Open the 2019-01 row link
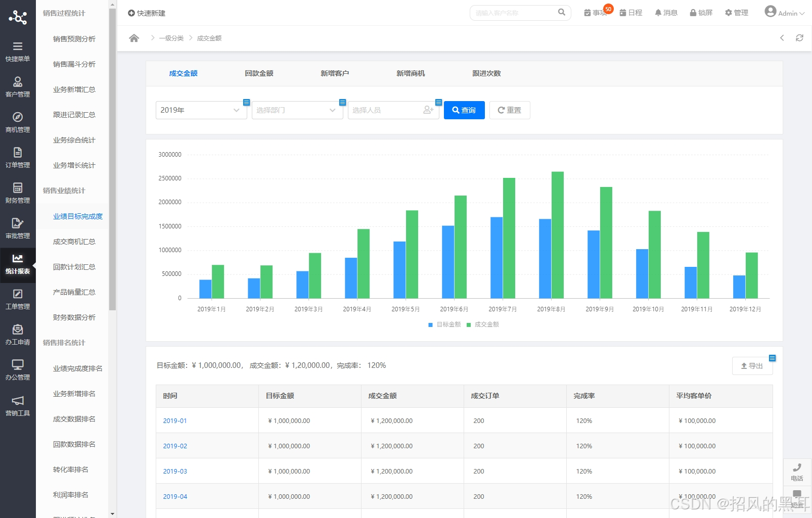This screenshot has height=518, width=812. point(175,420)
